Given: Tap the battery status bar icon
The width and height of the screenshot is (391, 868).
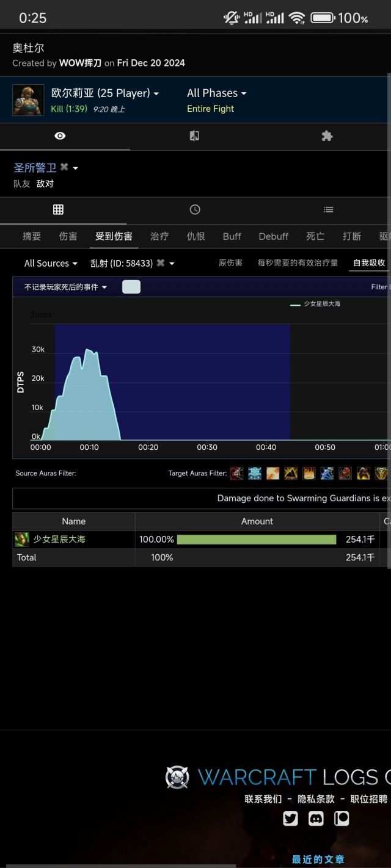Looking at the screenshot, I should (x=323, y=18).
